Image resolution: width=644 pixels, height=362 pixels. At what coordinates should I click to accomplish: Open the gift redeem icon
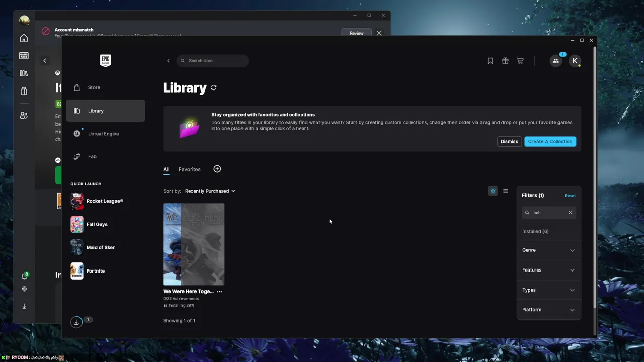coord(505,61)
